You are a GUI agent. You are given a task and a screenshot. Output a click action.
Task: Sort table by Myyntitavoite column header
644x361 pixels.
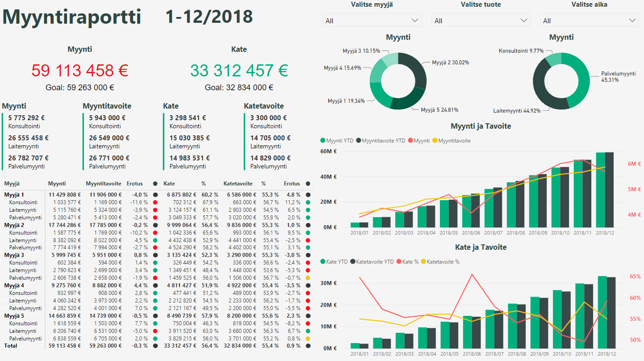(x=104, y=184)
